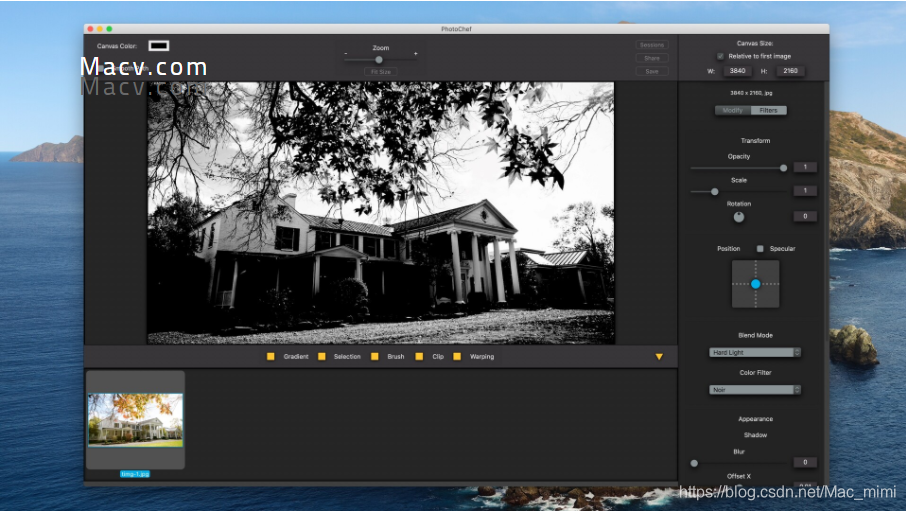906x511 pixels.
Task: Click the canvas width W field
Action: point(737,71)
